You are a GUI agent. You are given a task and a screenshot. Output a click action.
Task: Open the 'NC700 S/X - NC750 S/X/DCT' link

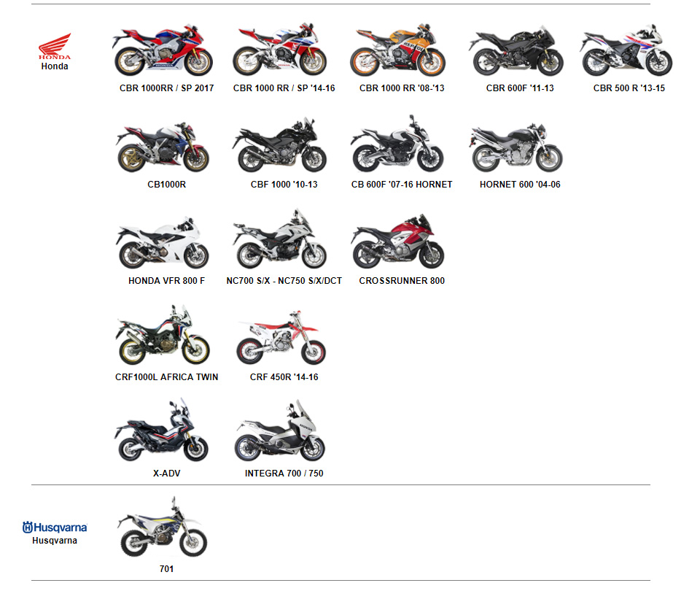(x=284, y=280)
